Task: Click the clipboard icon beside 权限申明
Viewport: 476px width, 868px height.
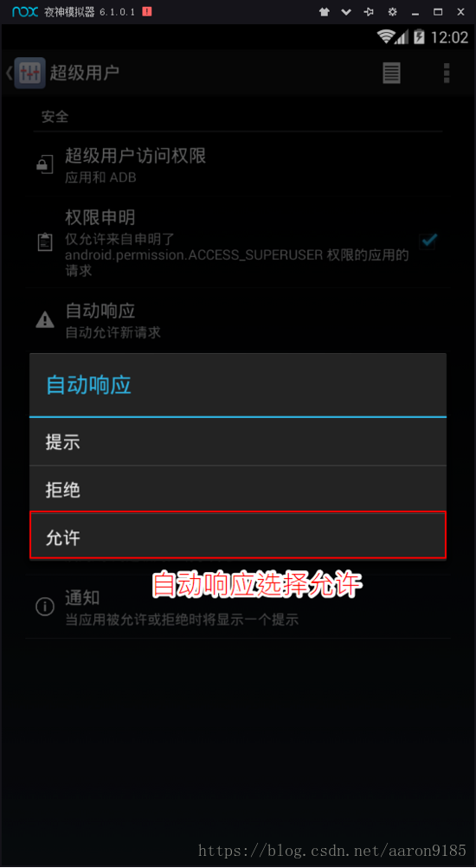Action: click(x=45, y=242)
